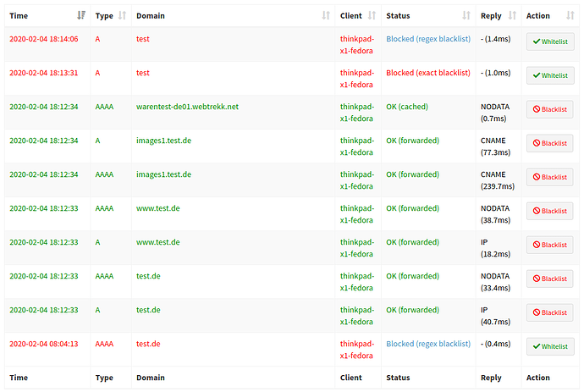
Task: Whitelist test.de blocked at 08:04:13
Action: [x=549, y=346]
